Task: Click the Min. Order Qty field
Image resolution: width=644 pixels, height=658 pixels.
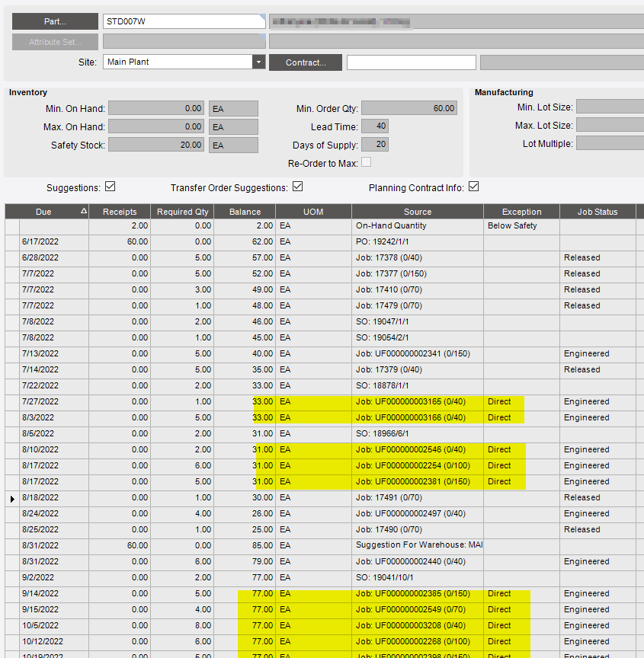Action: tap(409, 108)
